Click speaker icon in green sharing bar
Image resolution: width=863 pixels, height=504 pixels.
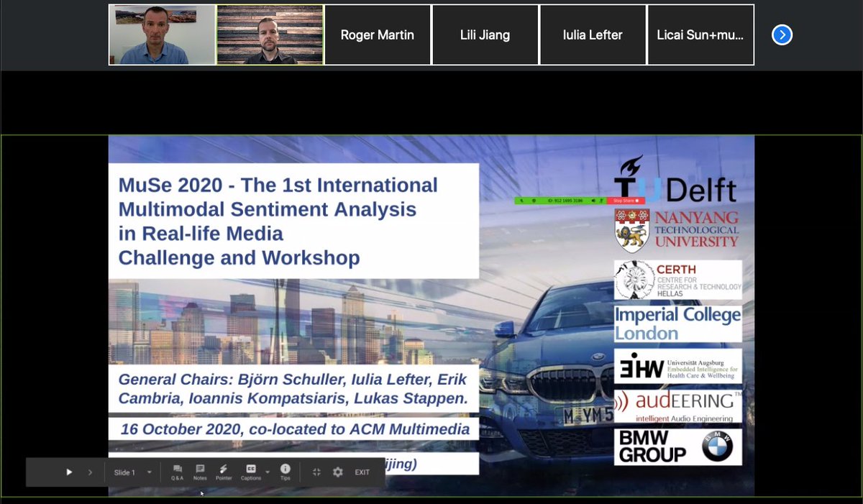coord(593,201)
